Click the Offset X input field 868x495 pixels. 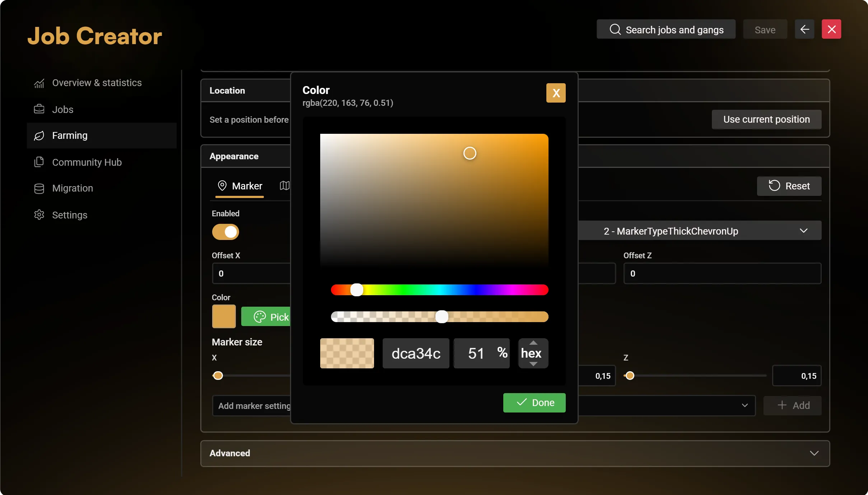pyautogui.click(x=251, y=273)
